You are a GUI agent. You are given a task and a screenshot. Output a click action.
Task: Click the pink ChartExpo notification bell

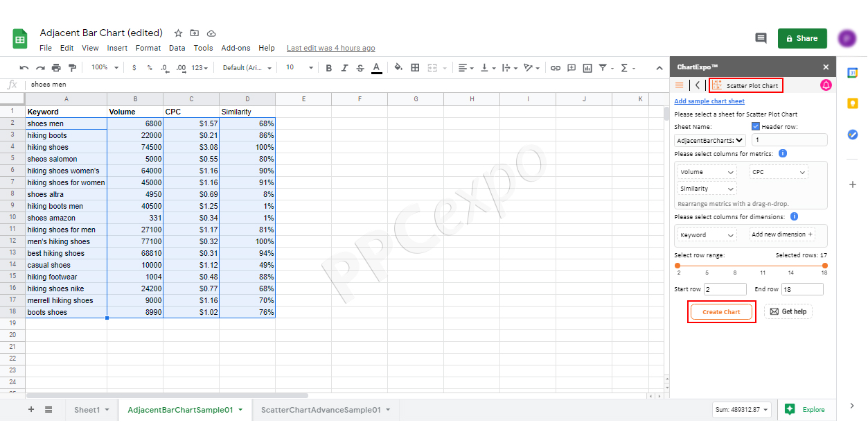pyautogui.click(x=826, y=85)
